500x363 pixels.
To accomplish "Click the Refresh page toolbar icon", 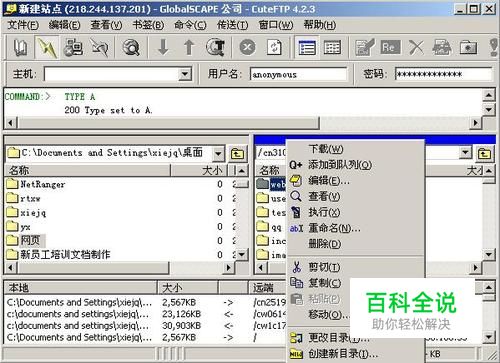I will pyautogui.click(x=274, y=48).
